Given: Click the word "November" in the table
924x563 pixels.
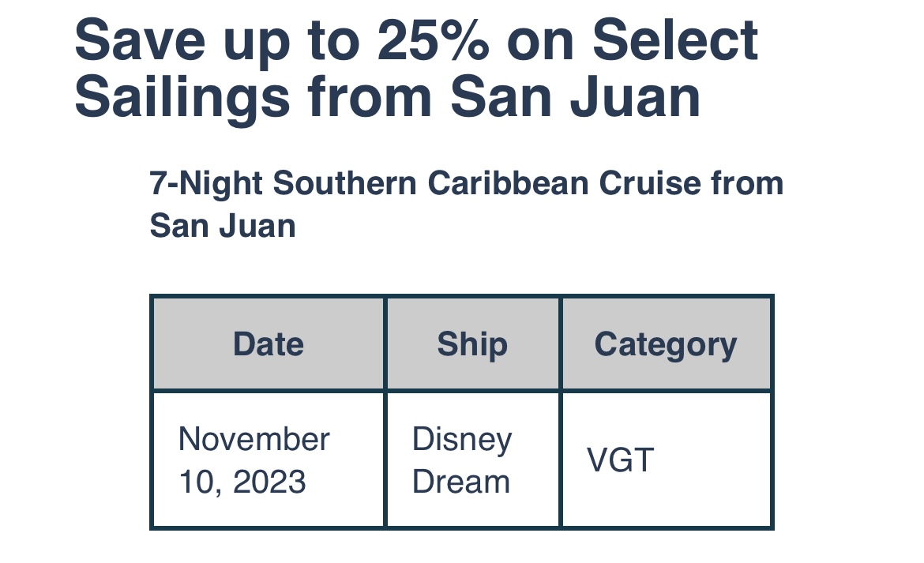Looking at the screenshot, I should [x=254, y=439].
